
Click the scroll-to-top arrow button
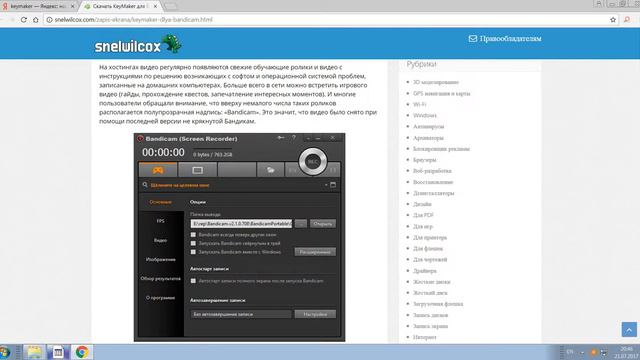(x=629, y=329)
